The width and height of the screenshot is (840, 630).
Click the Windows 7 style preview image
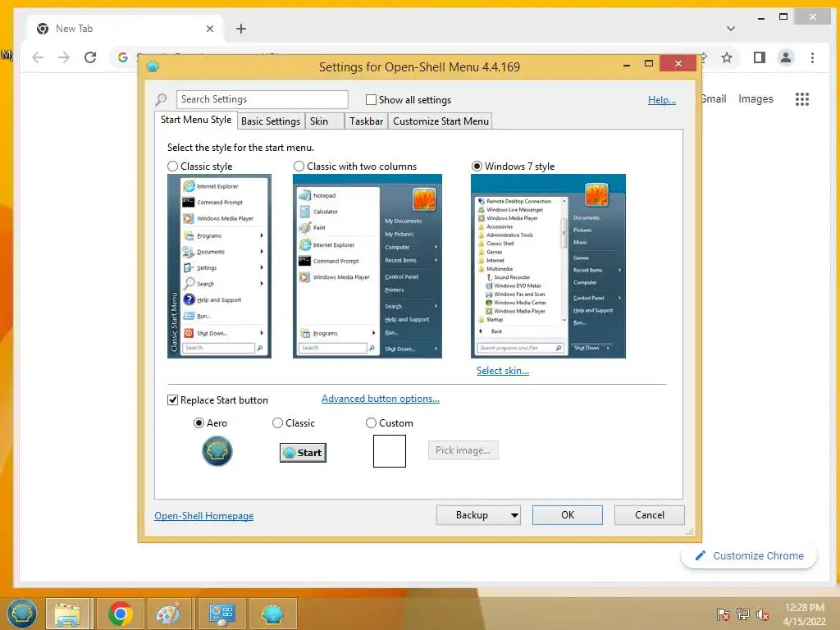[548, 267]
